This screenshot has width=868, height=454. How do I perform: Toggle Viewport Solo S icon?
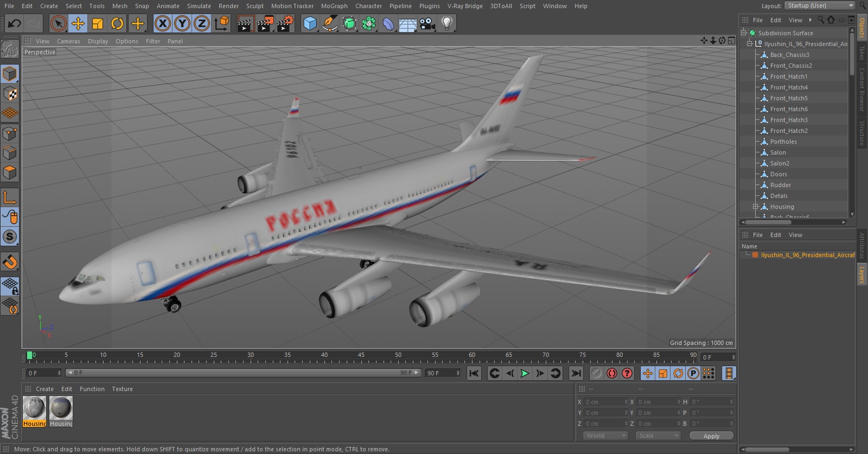10,236
